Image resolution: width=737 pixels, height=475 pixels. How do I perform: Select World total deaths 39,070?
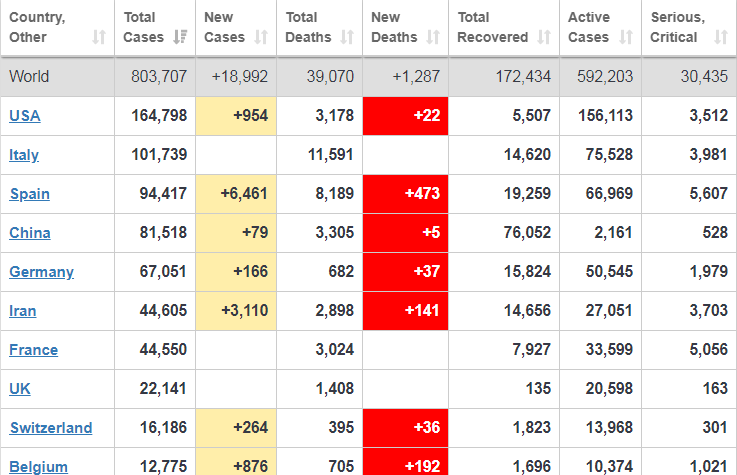point(330,76)
